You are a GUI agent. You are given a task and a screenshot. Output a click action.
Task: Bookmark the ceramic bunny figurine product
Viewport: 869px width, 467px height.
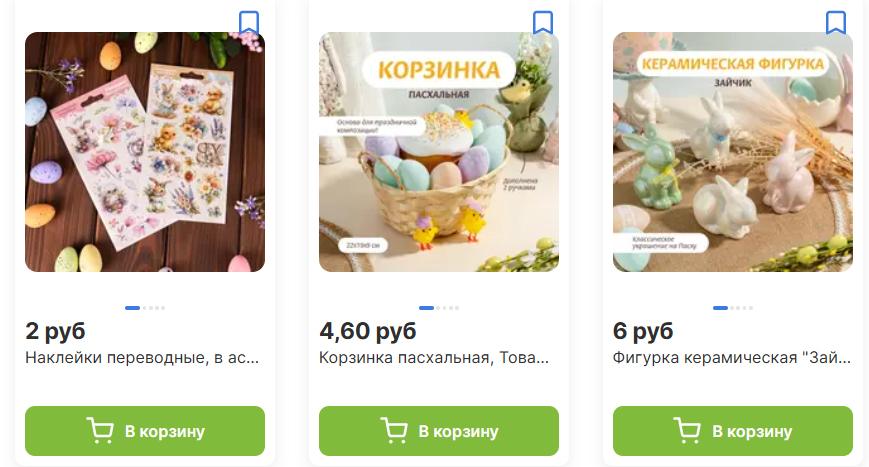836,23
